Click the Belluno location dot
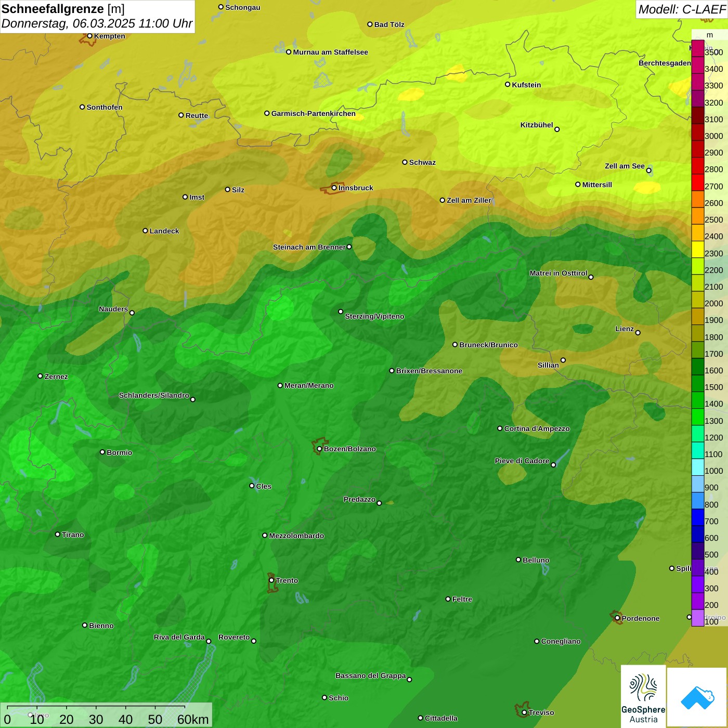 pyautogui.click(x=518, y=560)
